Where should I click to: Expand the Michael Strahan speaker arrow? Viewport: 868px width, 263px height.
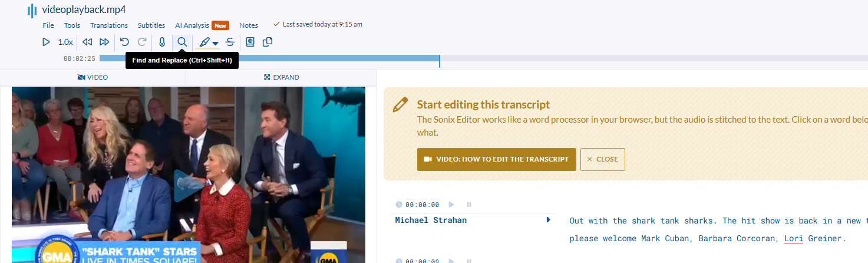pos(549,220)
